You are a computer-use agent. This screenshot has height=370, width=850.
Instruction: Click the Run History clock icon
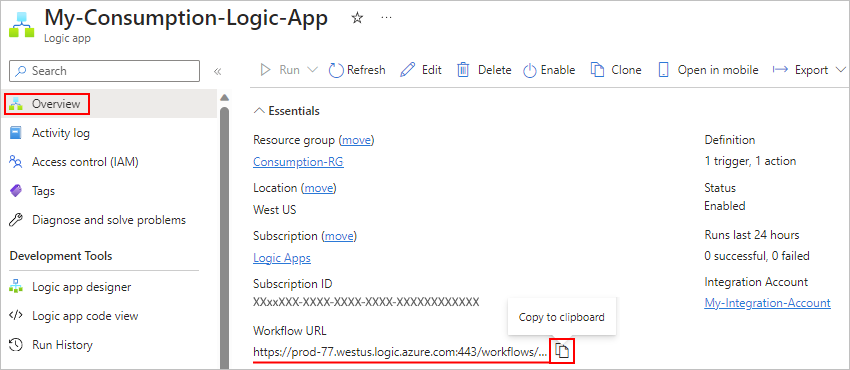[16, 345]
